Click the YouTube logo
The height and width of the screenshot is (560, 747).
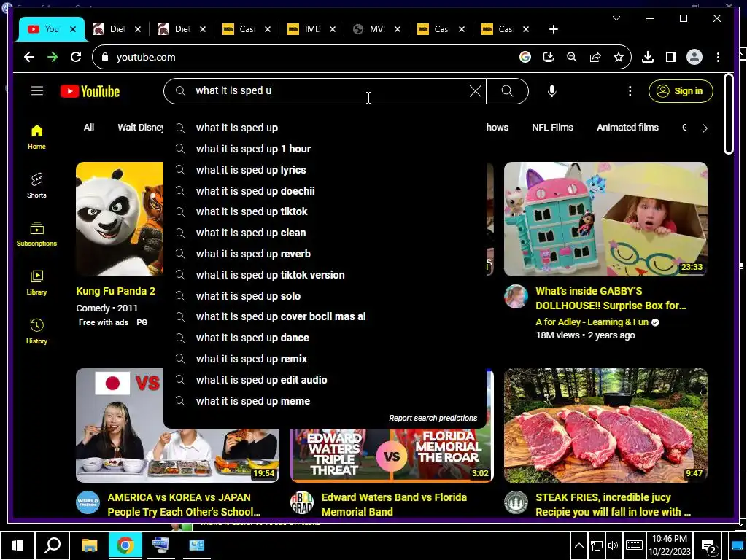pyautogui.click(x=90, y=91)
